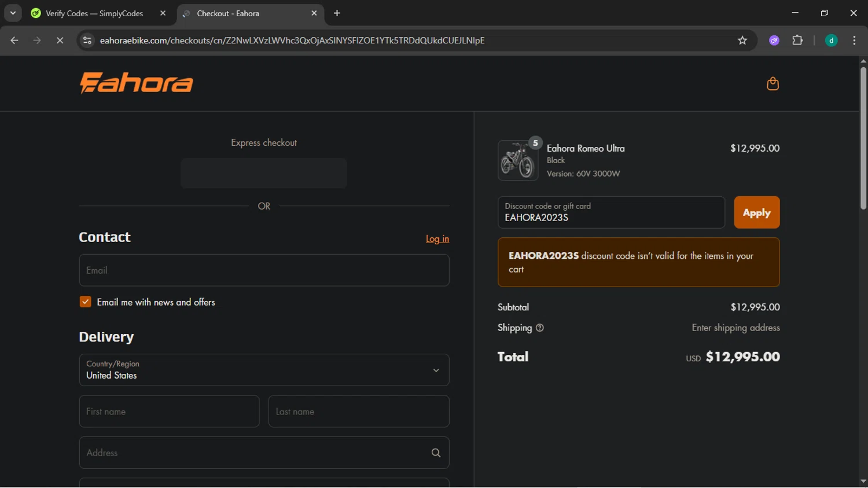Click the Eahora logo
The height and width of the screenshot is (488, 868).
coord(137,83)
